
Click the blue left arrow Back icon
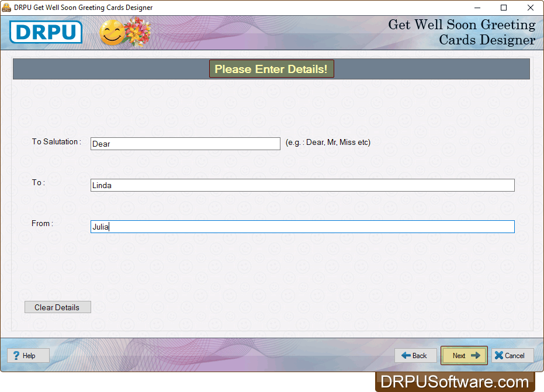point(406,356)
